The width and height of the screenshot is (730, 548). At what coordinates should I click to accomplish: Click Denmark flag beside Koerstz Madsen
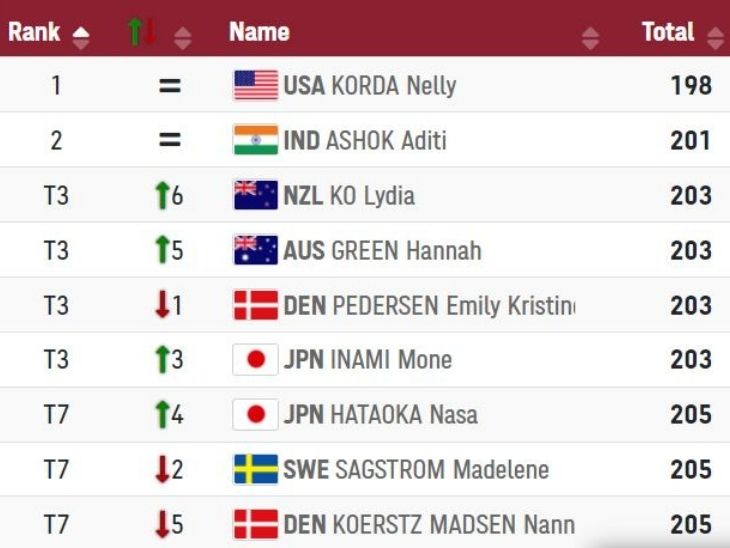(x=255, y=523)
